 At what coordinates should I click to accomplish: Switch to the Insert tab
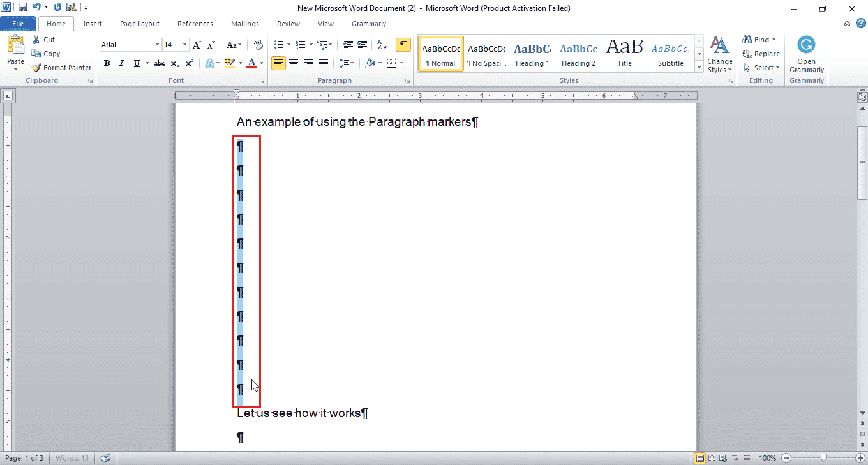click(93, 24)
